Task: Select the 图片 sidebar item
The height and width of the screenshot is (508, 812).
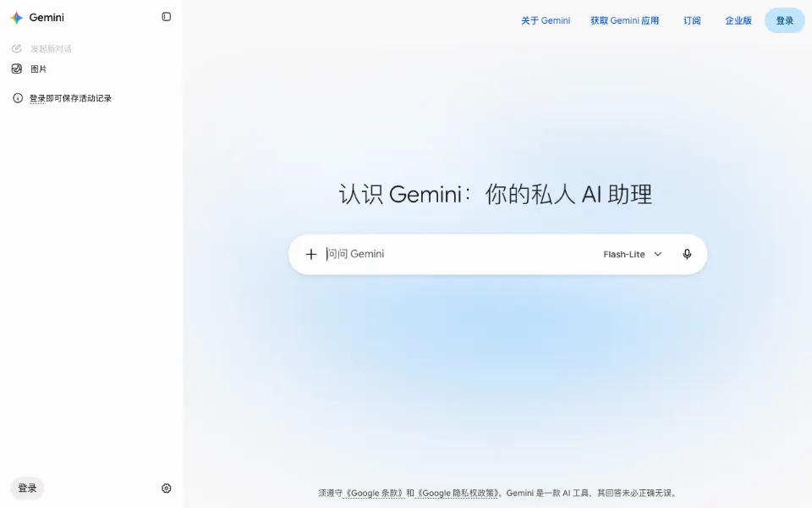Action: [38, 69]
